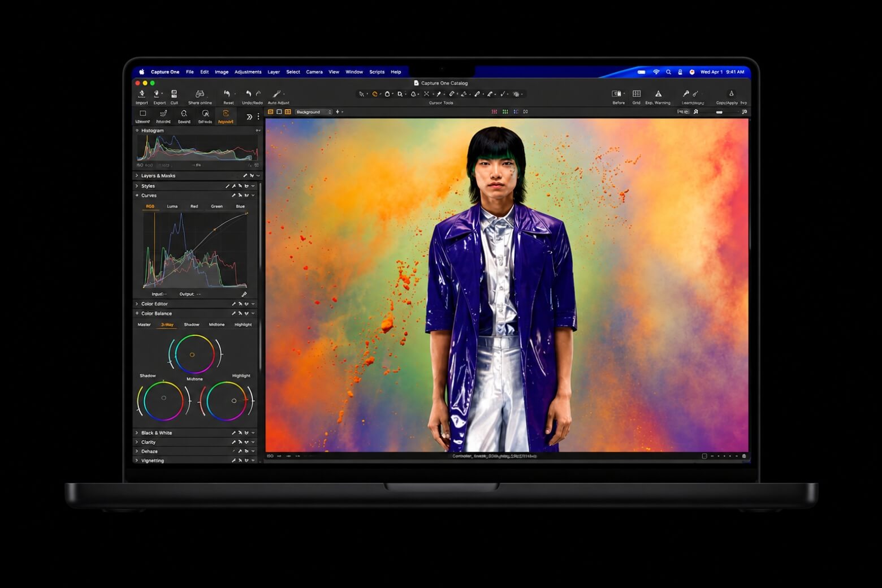Screen dimensions: 882x588
Task: Select the orange highlighted cursor tool
Action: point(374,94)
